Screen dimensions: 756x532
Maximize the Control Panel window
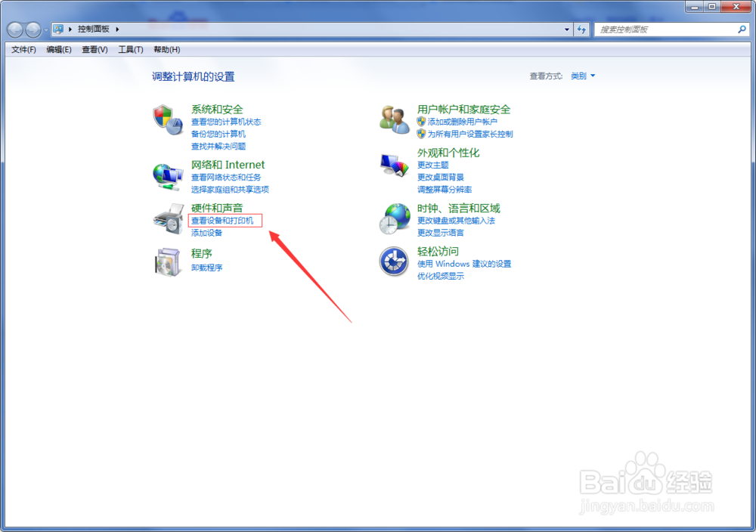(711, 7)
